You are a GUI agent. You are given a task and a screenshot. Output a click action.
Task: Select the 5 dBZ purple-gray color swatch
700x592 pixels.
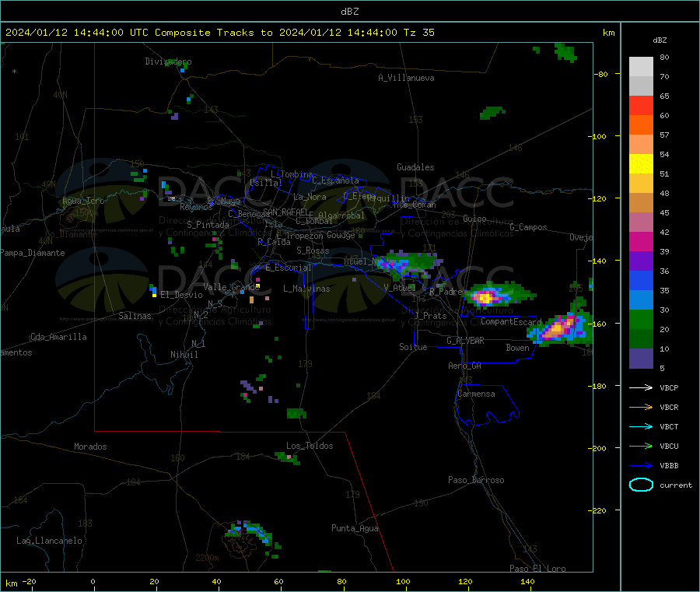(x=641, y=359)
